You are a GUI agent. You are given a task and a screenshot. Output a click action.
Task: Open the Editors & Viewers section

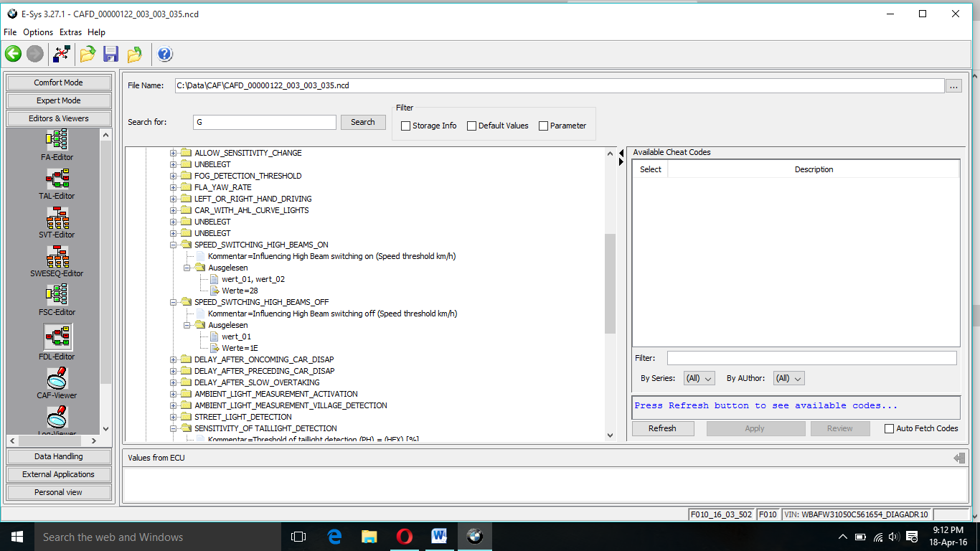point(59,118)
